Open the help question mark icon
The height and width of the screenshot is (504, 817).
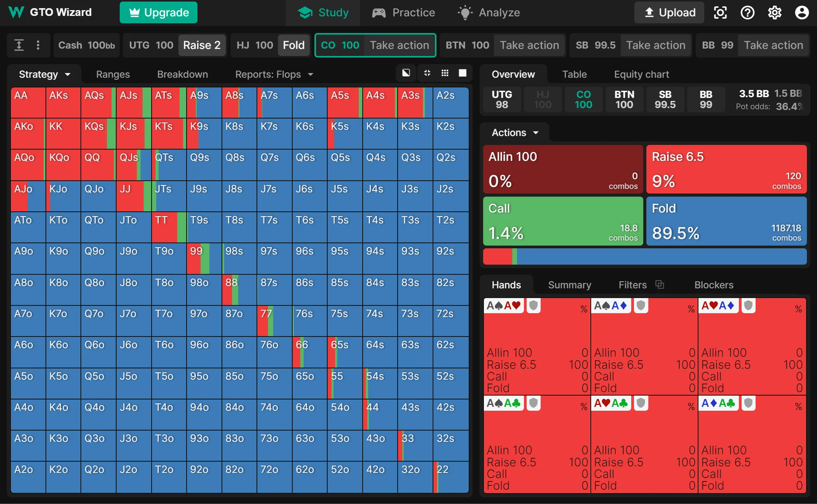pyautogui.click(x=747, y=13)
